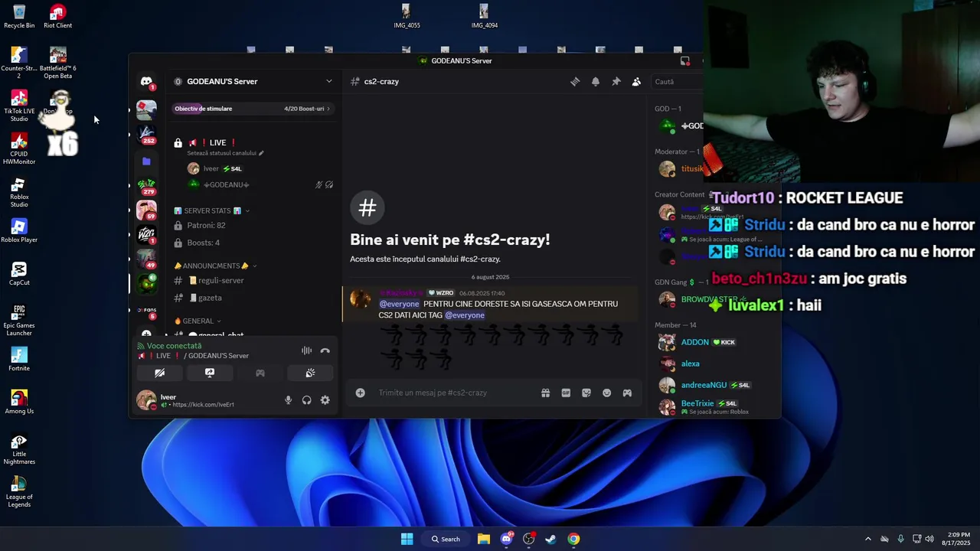Open server icon with 252 badge
The height and width of the screenshot is (551, 980).
click(x=146, y=135)
